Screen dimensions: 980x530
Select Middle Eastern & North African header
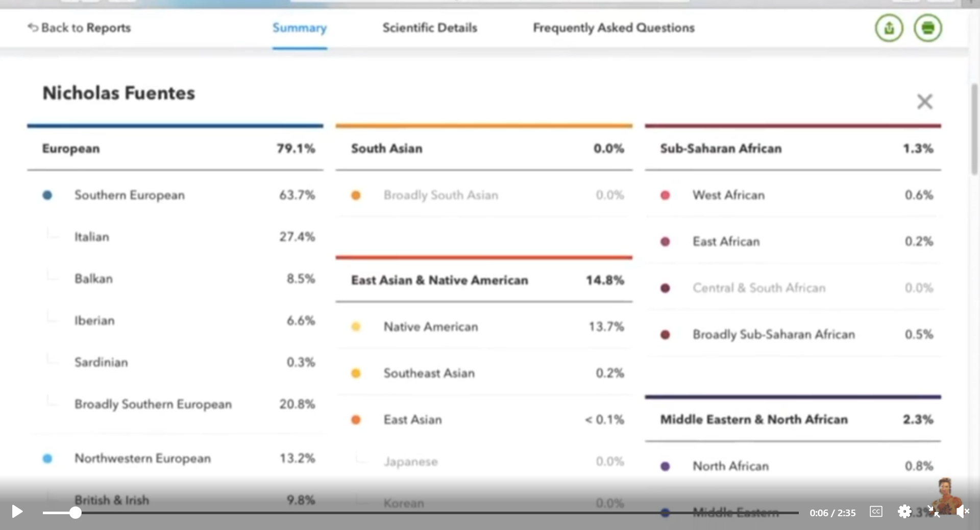click(793, 419)
